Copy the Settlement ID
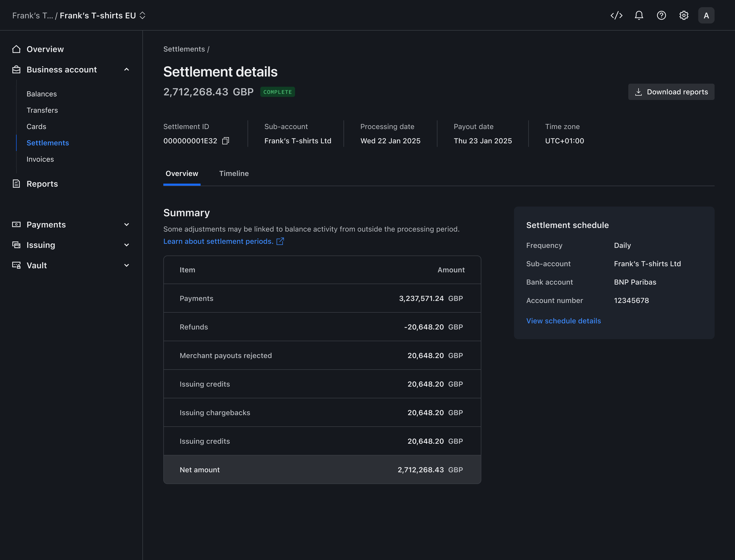Screen dimensions: 735x560 pyautogui.click(x=226, y=141)
